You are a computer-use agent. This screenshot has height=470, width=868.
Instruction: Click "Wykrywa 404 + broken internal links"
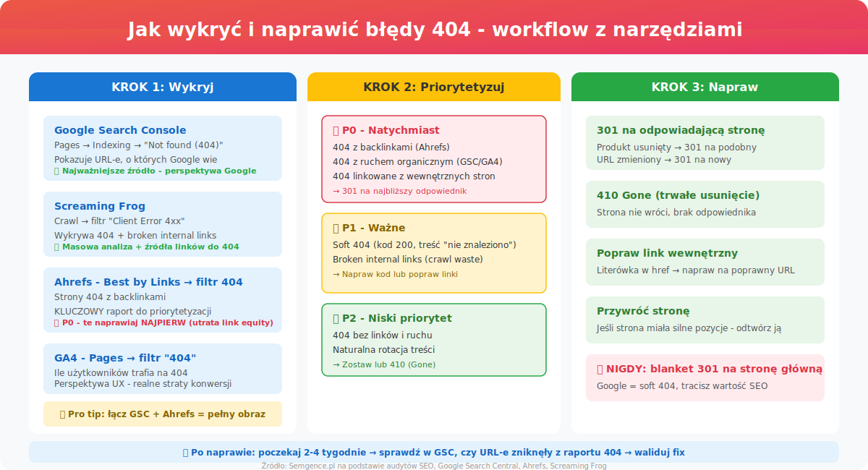pyautogui.click(x=135, y=235)
